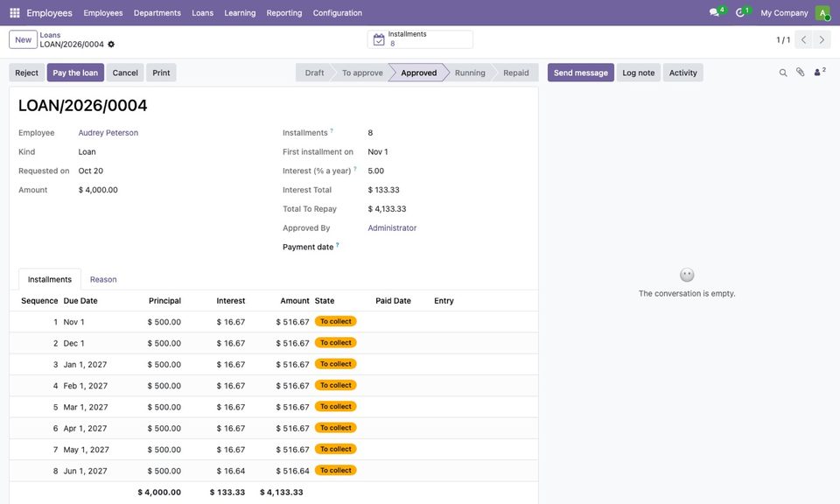Open the Loans menu

click(202, 13)
